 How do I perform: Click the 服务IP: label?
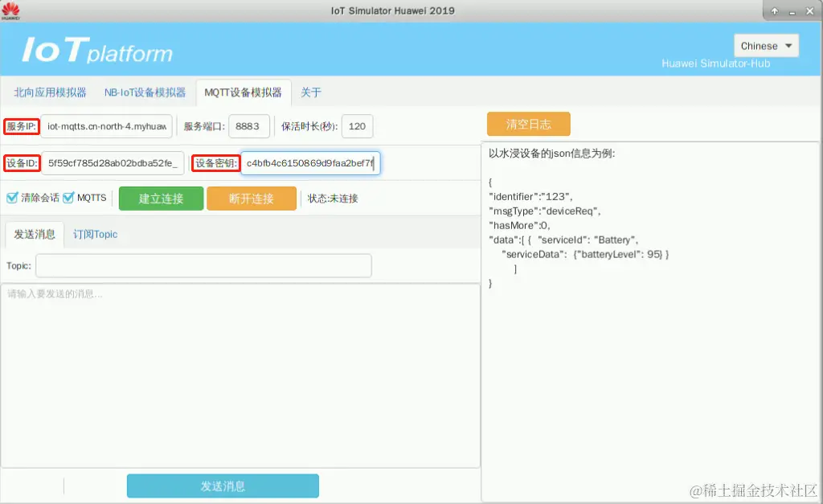click(x=22, y=126)
